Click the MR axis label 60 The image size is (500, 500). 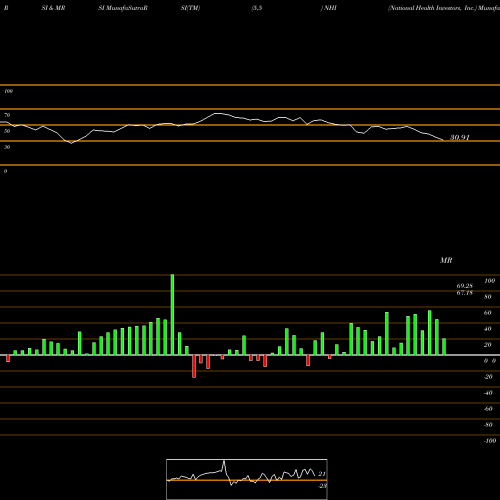pyautogui.click(x=488, y=313)
